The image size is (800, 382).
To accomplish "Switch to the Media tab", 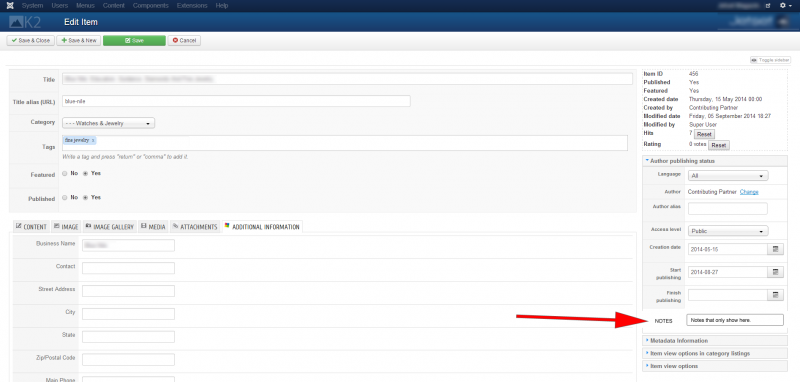I will click(x=153, y=227).
